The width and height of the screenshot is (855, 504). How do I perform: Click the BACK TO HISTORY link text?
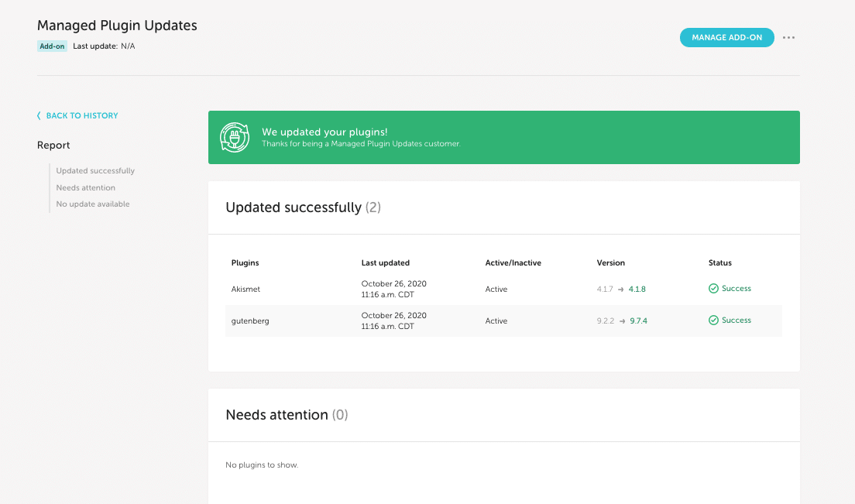(82, 115)
